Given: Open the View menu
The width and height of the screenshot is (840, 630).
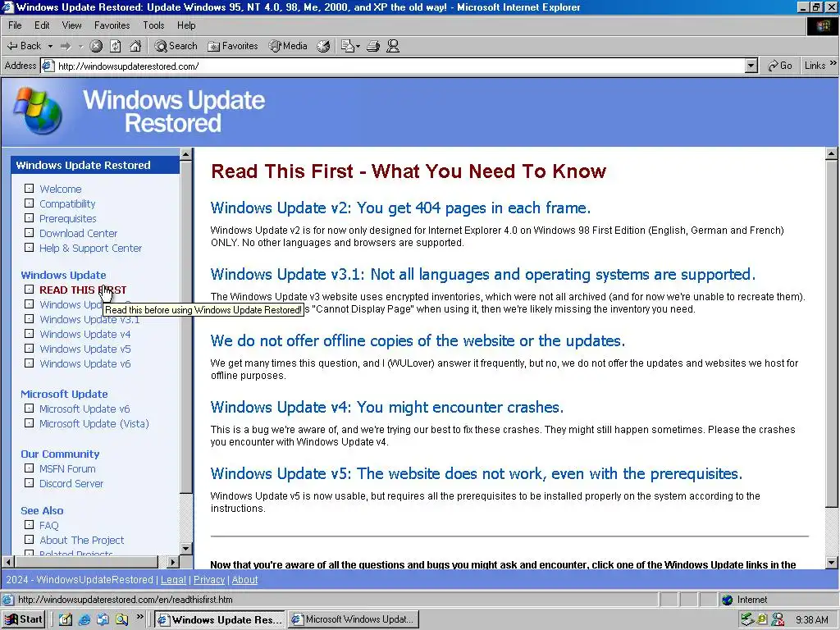Looking at the screenshot, I should point(72,25).
